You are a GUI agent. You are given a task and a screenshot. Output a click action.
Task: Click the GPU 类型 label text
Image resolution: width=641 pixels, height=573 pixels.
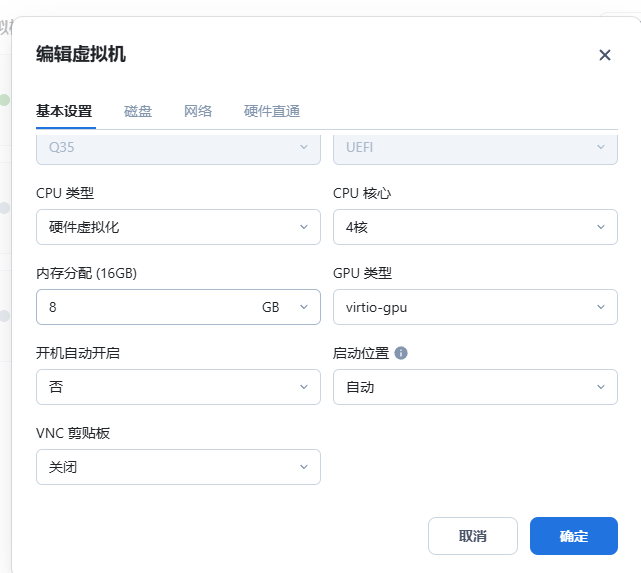[362, 273]
